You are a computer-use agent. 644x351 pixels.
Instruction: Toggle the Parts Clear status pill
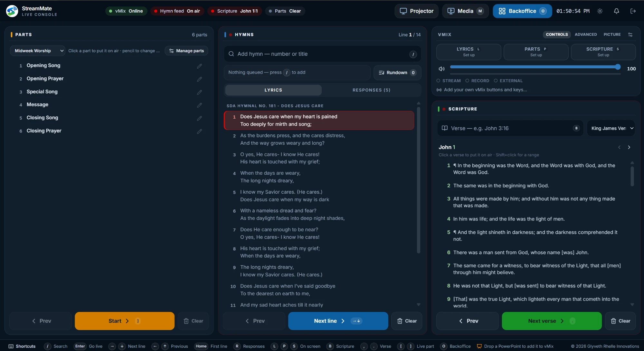[285, 11]
